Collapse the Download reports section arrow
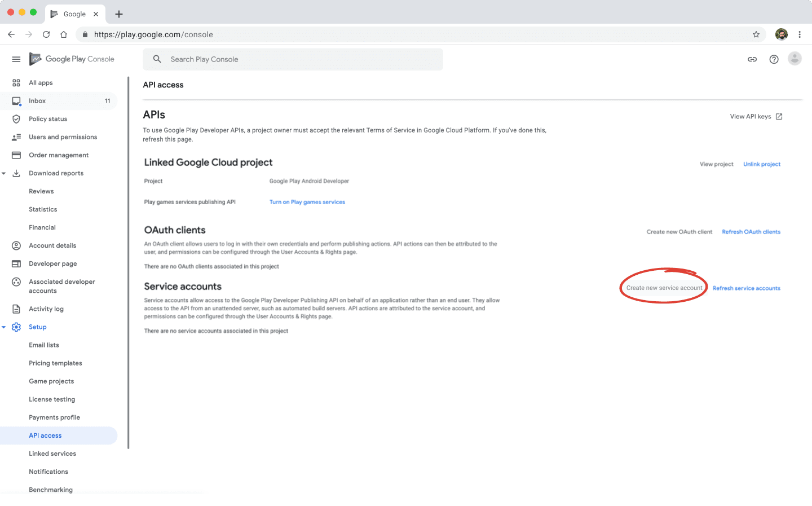The image size is (812, 506). click(x=4, y=173)
